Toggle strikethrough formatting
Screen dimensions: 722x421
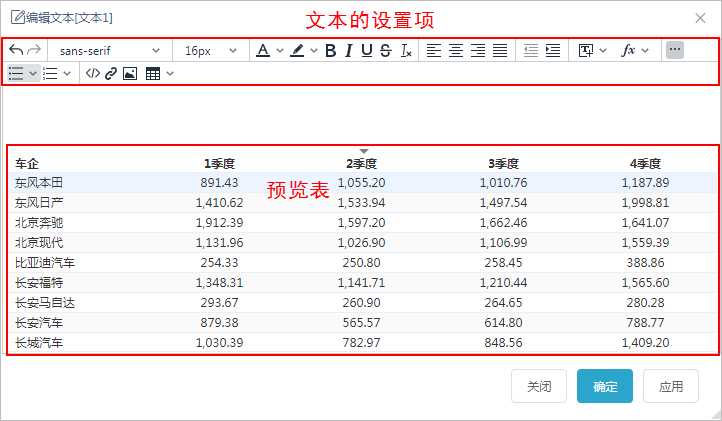point(386,50)
